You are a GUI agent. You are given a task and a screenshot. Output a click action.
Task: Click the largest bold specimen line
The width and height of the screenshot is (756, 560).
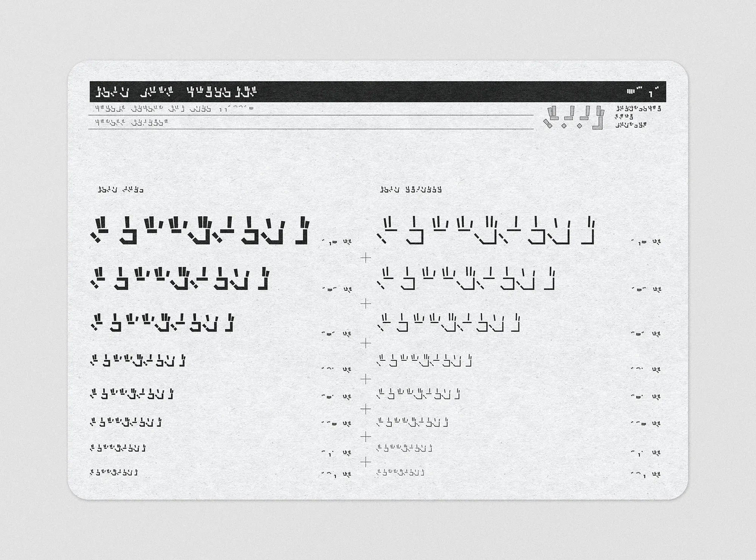tap(200, 230)
